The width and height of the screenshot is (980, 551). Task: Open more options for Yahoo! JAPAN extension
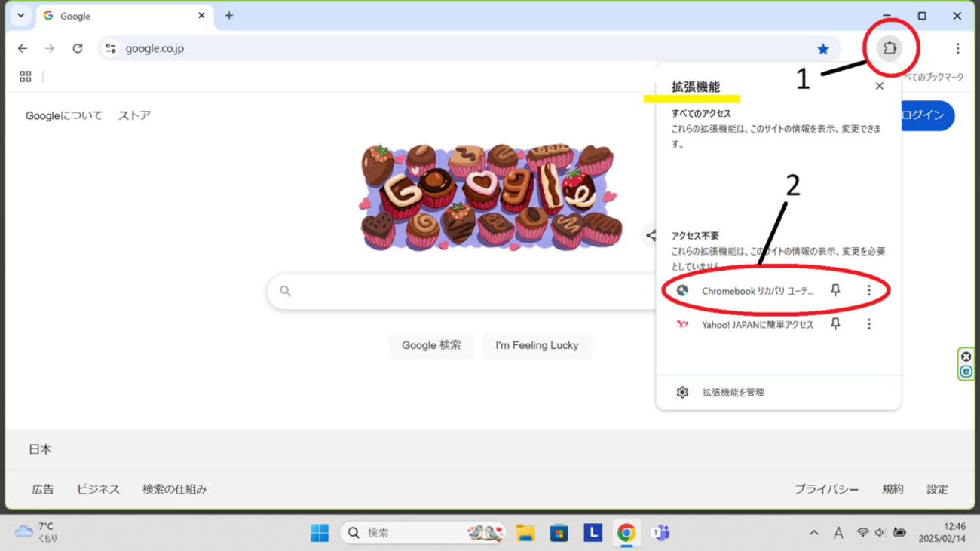click(x=868, y=324)
